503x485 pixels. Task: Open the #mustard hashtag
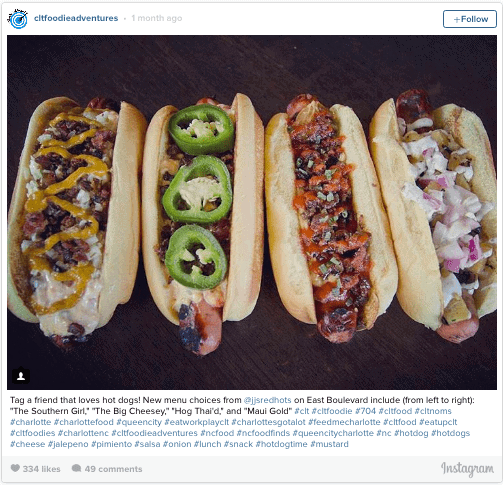pos(329,444)
